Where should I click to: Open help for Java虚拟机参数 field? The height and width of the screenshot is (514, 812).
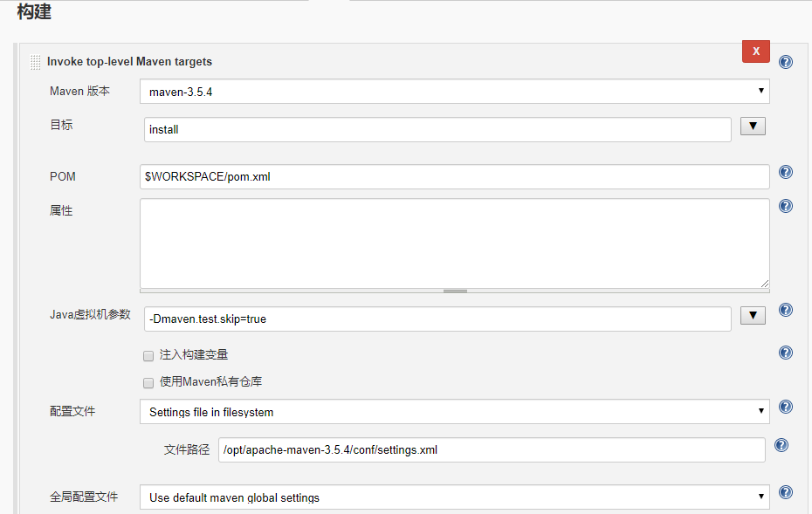coord(786,310)
